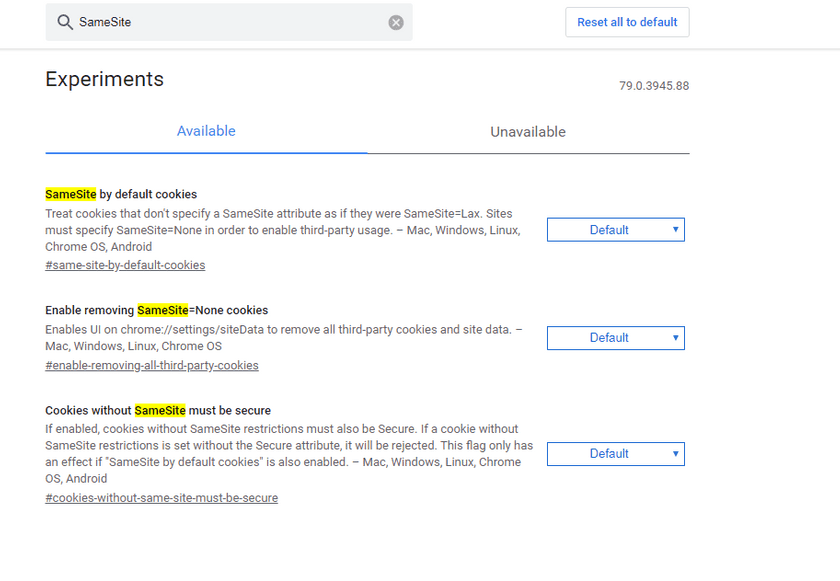Select the 'SameSite by default cookies' title
Viewport: 840px width, 581px height.
coord(121,194)
